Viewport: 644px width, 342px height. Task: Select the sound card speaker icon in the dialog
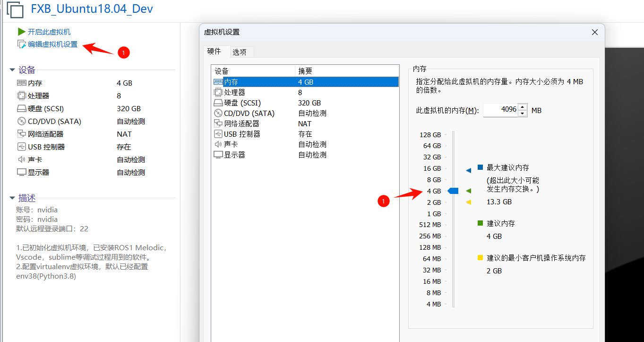[218, 144]
